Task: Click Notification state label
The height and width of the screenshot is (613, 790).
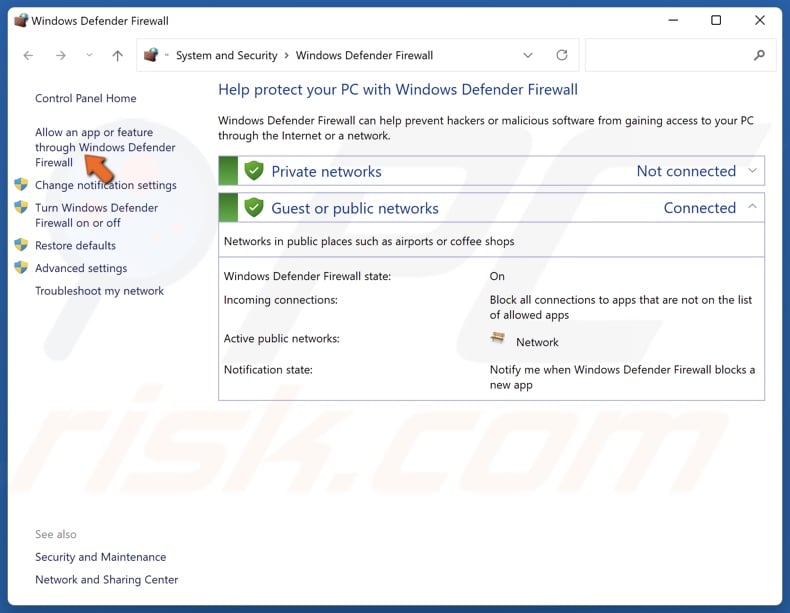Action: click(x=268, y=370)
